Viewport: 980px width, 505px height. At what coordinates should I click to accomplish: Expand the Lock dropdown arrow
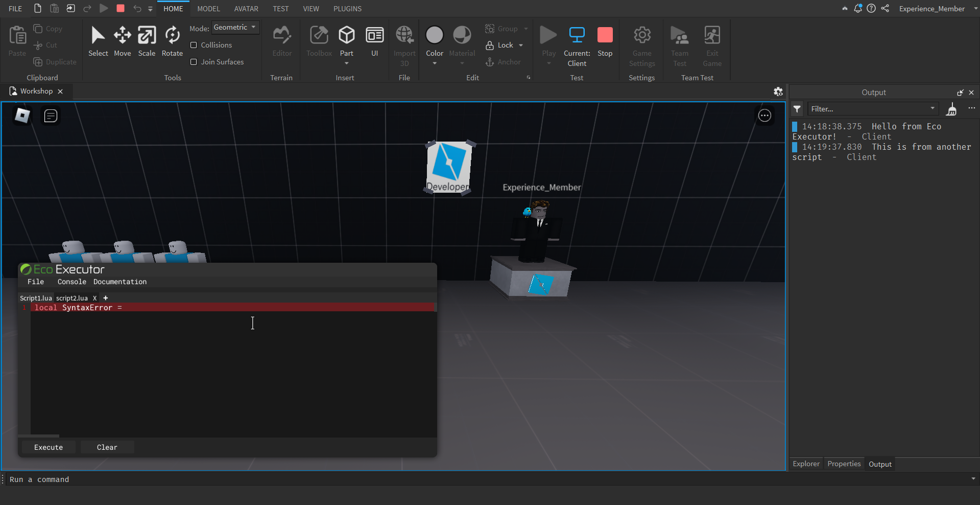521,45
